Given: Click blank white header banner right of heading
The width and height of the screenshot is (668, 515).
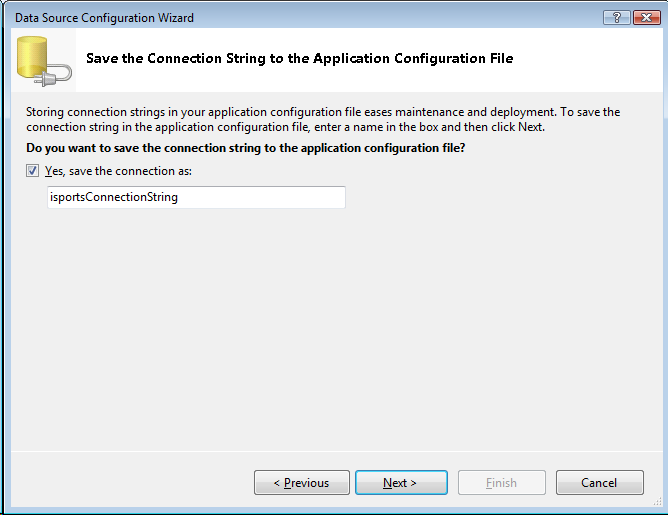Looking at the screenshot, I should [x=590, y=60].
